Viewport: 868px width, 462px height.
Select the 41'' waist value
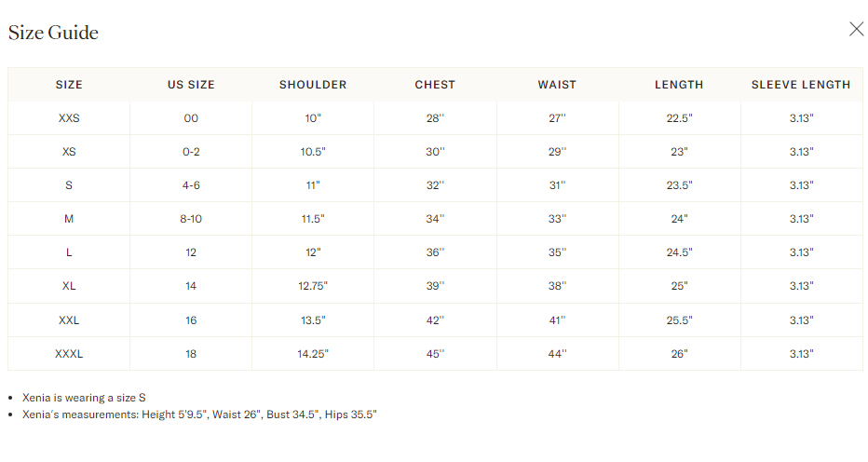[x=557, y=319]
